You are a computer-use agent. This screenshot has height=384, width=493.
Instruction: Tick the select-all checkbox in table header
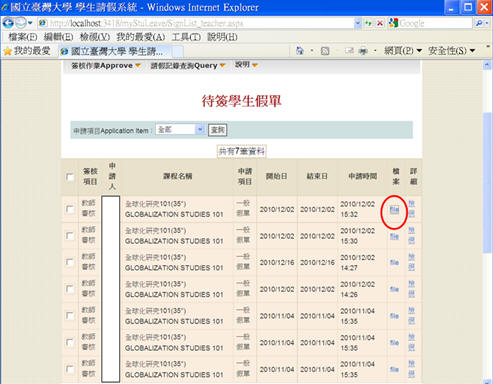click(70, 177)
